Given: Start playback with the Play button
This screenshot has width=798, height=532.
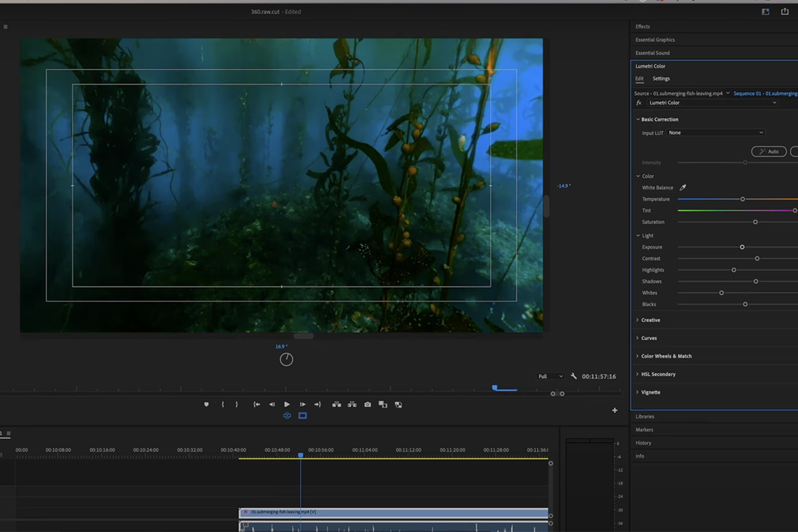Looking at the screenshot, I should tap(287, 404).
